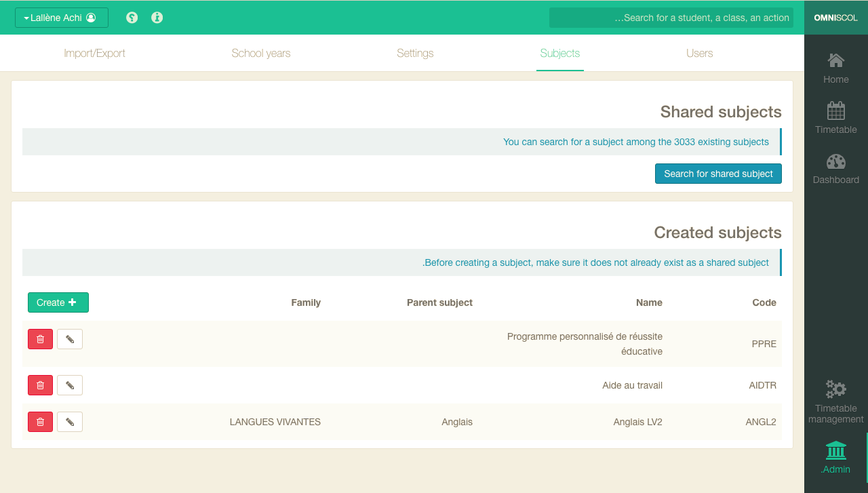Open Home from the sidebar
Screen dimensions: 868x493
(835, 61)
